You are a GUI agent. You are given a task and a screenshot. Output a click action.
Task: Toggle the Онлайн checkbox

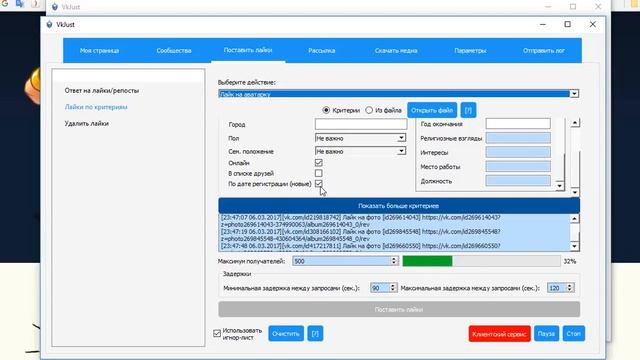click(318, 162)
